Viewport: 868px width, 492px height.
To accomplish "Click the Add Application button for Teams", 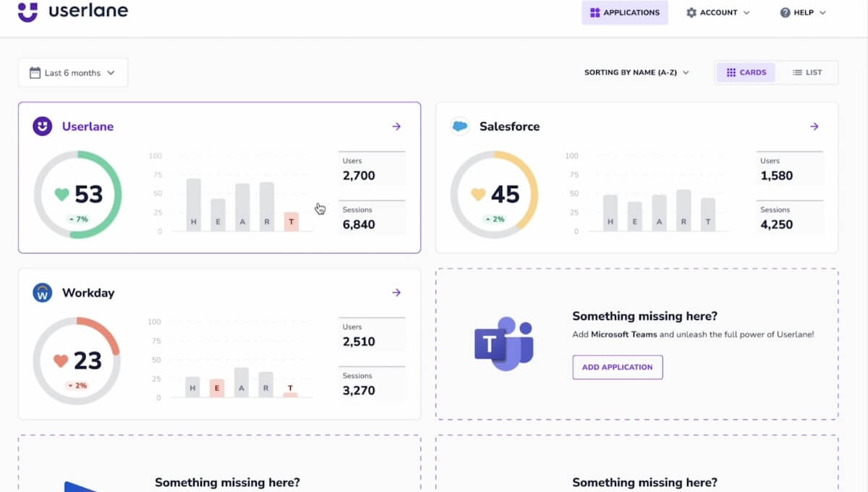I will tap(618, 367).
